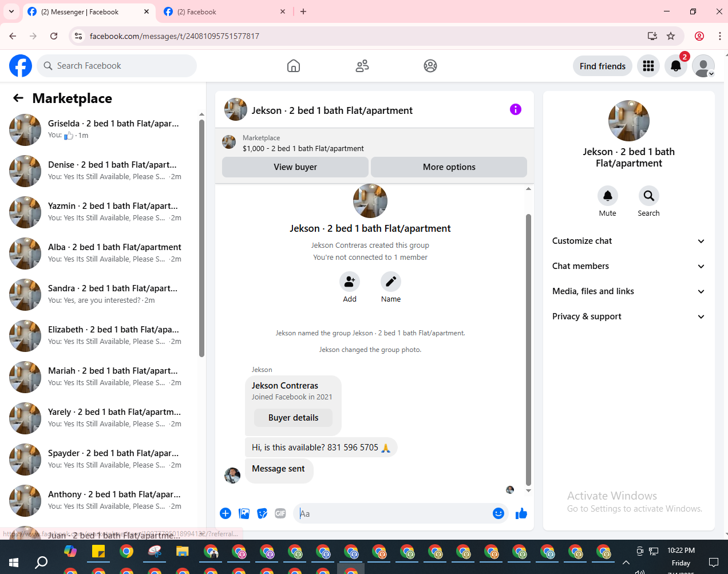The width and height of the screenshot is (728, 574).
Task: Click the group photo in right panel
Action: (x=629, y=121)
